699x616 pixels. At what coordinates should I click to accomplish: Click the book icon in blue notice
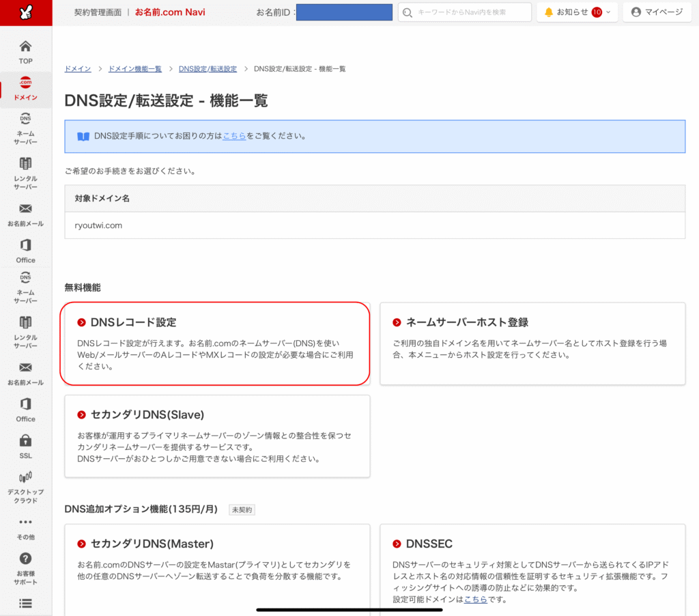pyautogui.click(x=83, y=136)
